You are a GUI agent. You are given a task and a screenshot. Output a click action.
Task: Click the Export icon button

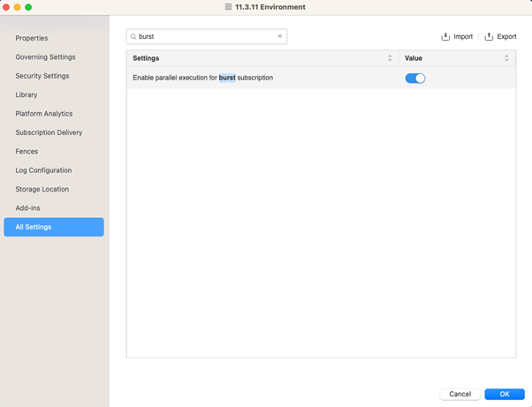pos(489,37)
